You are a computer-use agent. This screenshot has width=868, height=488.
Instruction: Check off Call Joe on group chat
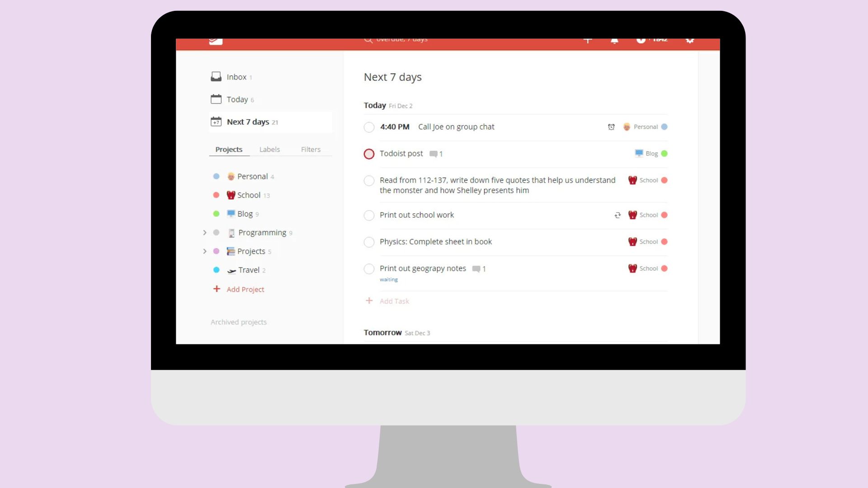(369, 127)
